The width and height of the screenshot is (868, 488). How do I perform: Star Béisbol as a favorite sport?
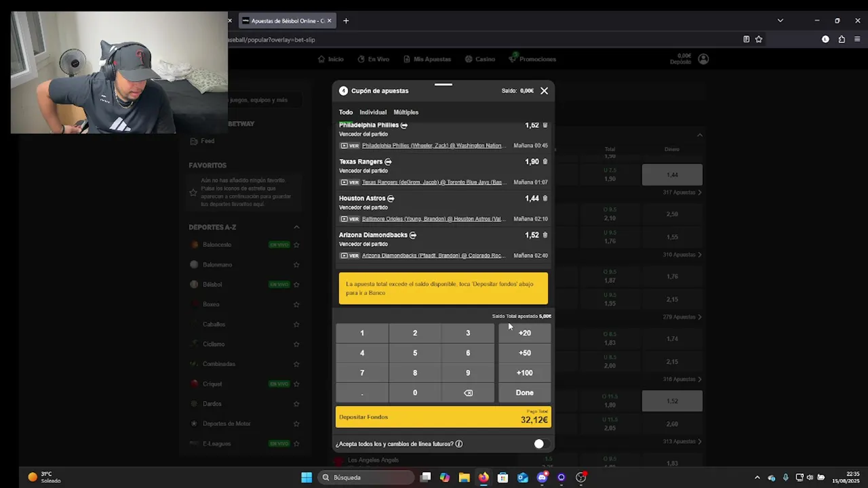tap(296, 285)
